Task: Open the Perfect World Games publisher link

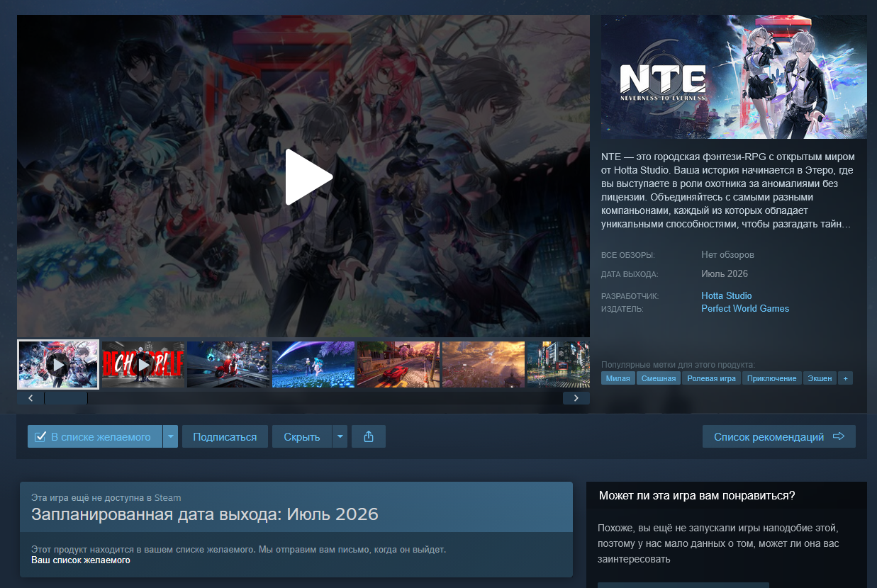Action: pyautogui.click(x=744, y=308)
